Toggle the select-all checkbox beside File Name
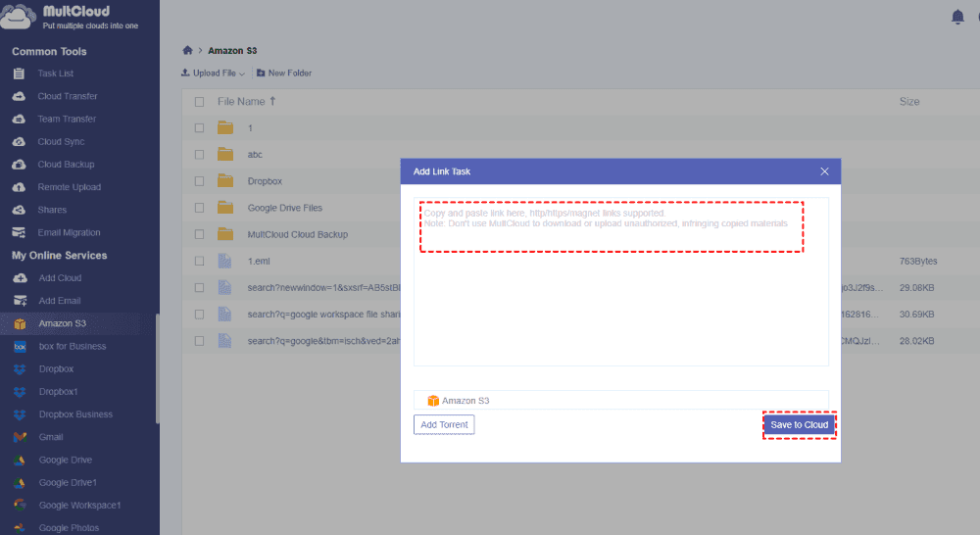Viewport: 980px width, 535px height. (199, 102)
